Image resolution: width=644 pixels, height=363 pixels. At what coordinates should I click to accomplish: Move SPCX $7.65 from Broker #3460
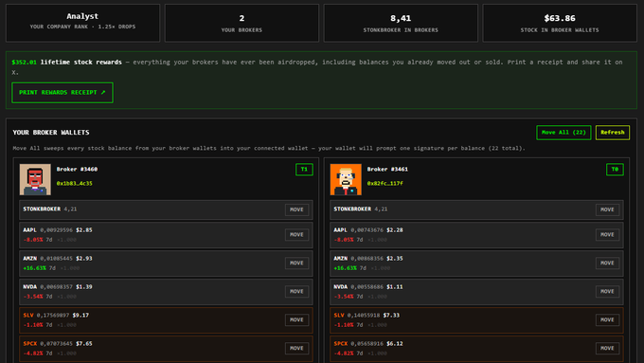[x=296, y=348]
